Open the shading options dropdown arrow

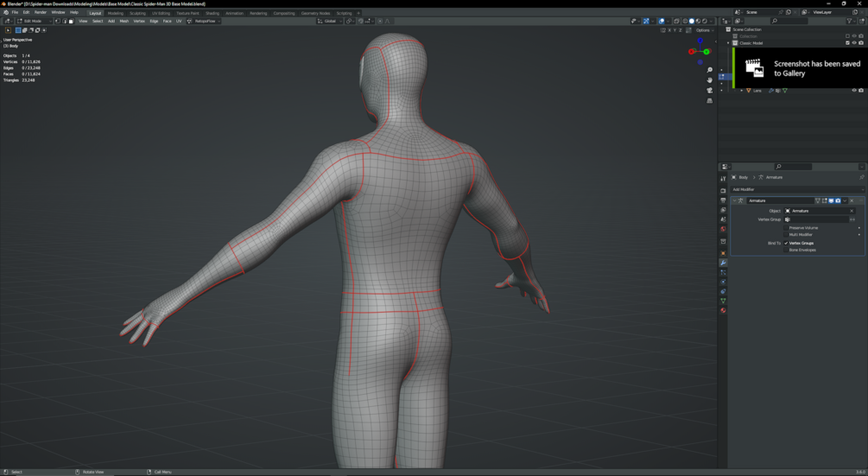pos(712,21)
